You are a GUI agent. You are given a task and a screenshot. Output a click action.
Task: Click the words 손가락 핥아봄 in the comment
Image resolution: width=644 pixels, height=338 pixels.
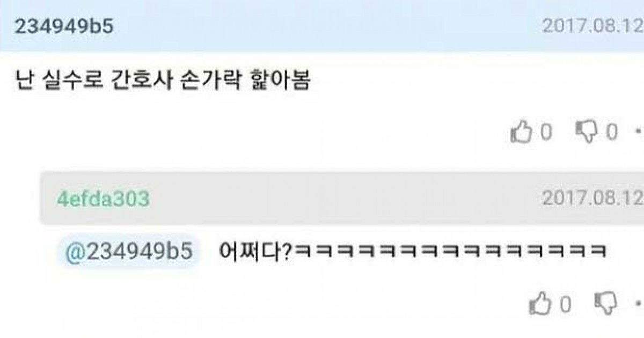(x=250, y=80)
